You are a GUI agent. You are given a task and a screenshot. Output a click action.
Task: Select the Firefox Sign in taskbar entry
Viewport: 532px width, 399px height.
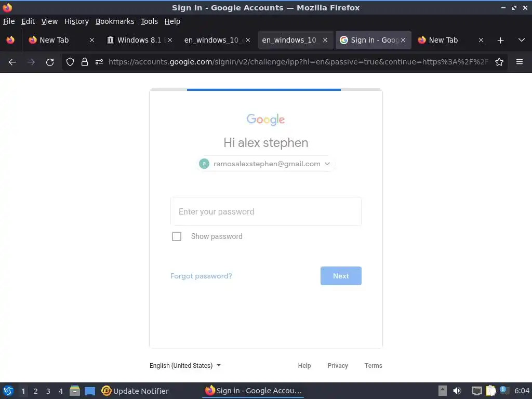point(253,391)
